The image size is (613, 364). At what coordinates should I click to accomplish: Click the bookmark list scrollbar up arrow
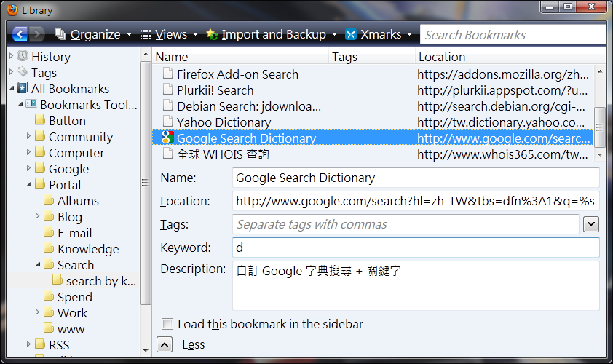point(600,72)
